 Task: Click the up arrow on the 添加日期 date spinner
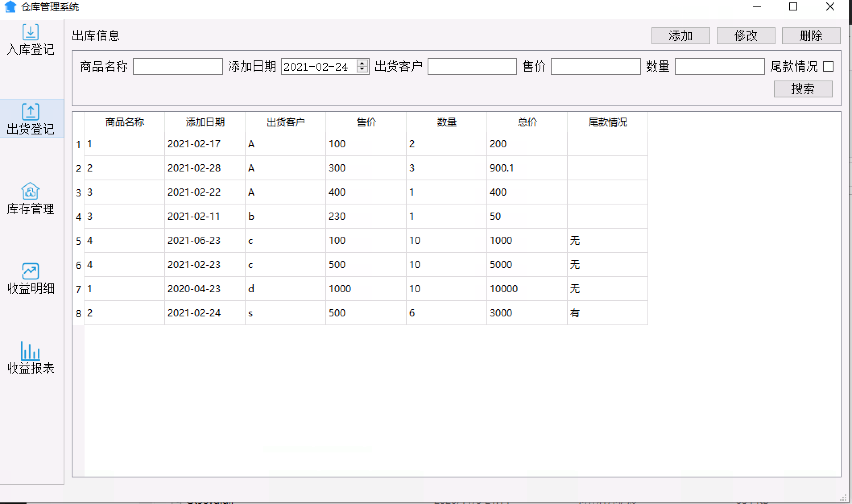[x=362, y=63]
